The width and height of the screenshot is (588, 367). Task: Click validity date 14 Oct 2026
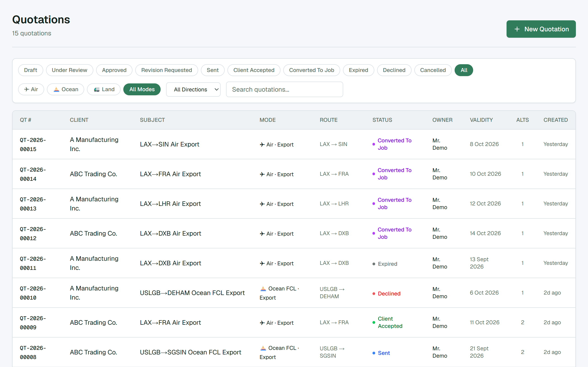point(485,233)
